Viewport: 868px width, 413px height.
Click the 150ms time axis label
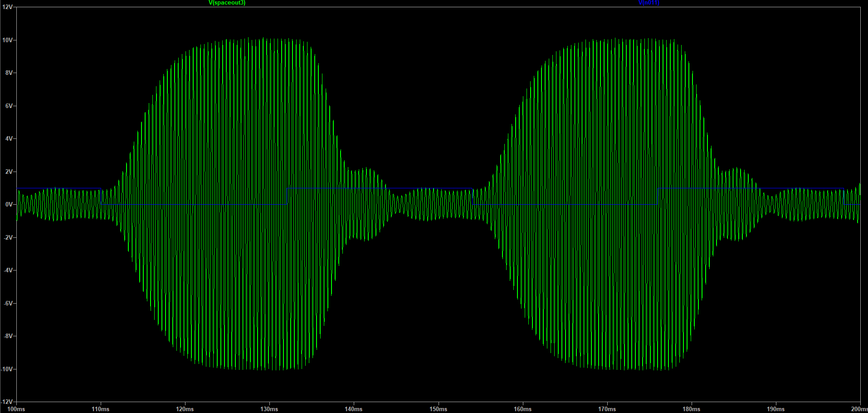click(438, 409)
